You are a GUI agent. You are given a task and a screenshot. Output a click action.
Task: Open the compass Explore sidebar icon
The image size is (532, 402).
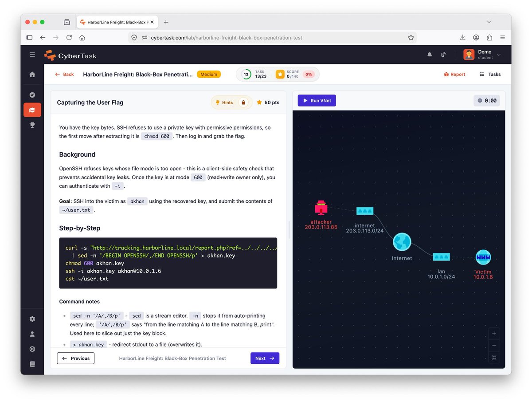pos(32,95)
